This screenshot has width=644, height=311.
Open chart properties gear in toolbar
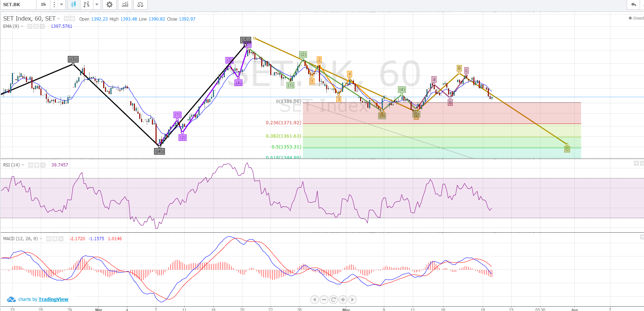pyautogui.click(x=109, y=5)
